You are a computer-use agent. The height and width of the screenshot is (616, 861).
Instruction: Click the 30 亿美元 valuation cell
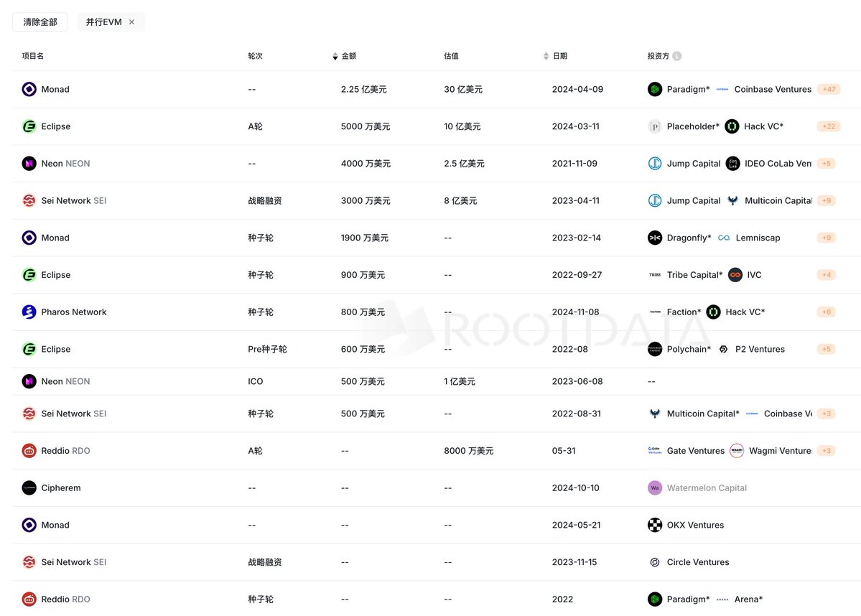tap(463, 89)
